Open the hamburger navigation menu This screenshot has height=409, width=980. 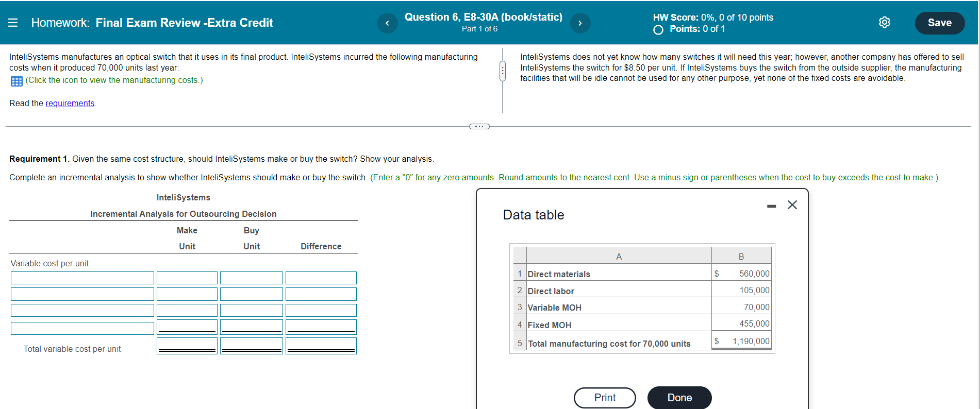(x=13, y=23)
